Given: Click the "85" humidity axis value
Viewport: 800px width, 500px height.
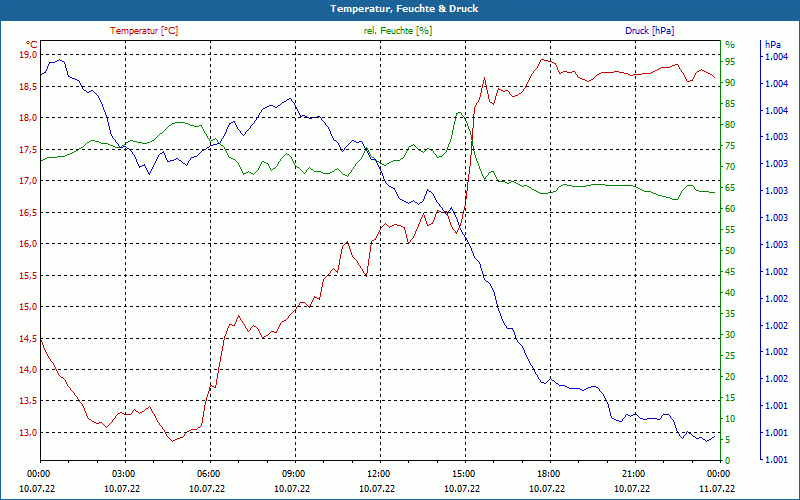Looking at the screenshot, I should click(x=730, y=104).
